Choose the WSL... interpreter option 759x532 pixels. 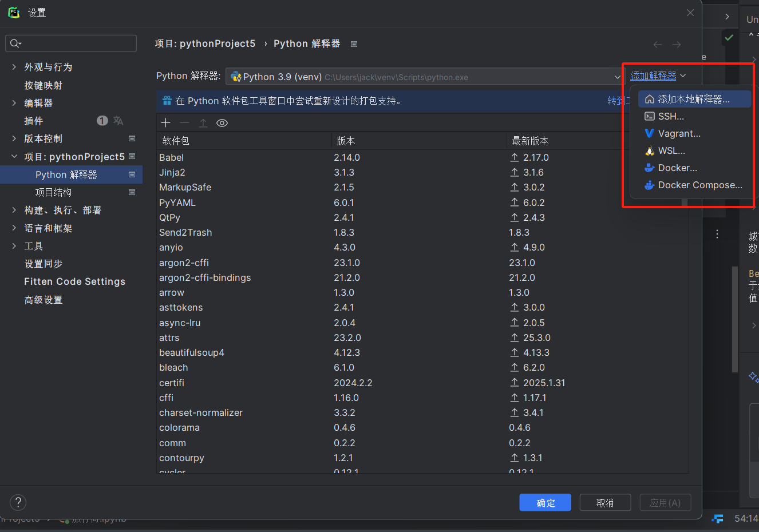click(x=694, y=150)
